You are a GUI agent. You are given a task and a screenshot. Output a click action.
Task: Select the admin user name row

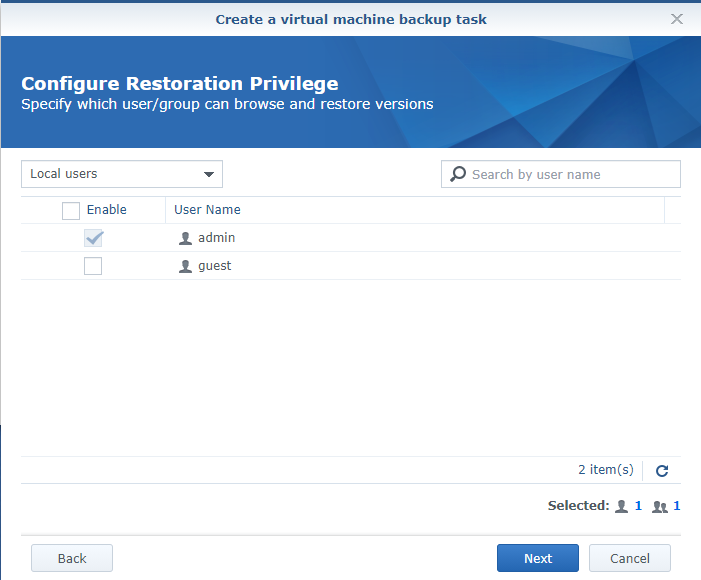coord(216,238)
